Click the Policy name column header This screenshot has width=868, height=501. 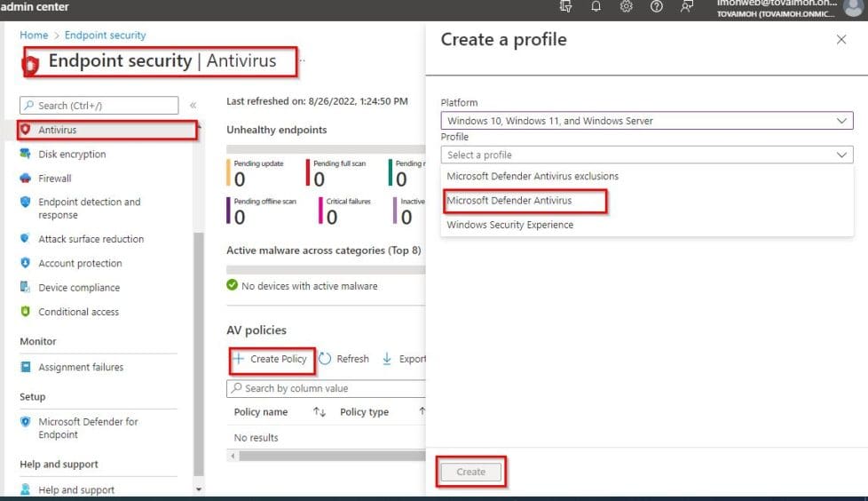[x=261, y=412]
